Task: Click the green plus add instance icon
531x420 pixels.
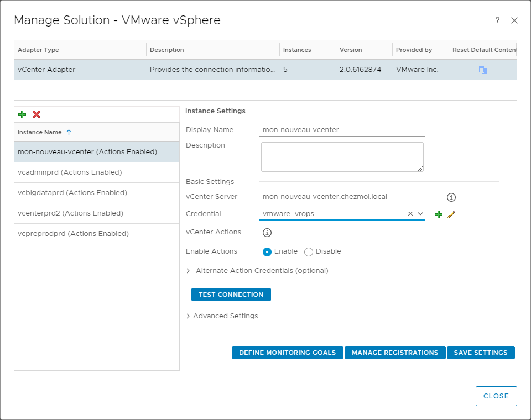Action: tap(22, 114)
